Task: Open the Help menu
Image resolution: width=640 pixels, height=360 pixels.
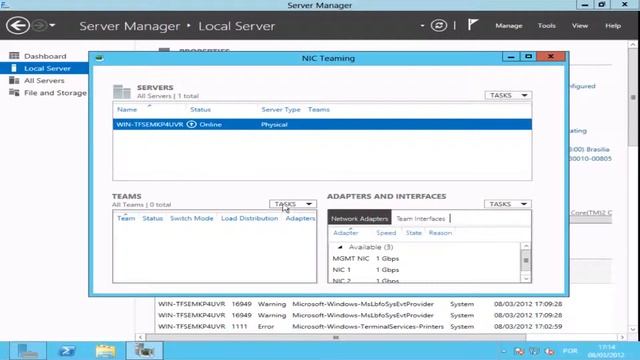Action: (613, 26)
